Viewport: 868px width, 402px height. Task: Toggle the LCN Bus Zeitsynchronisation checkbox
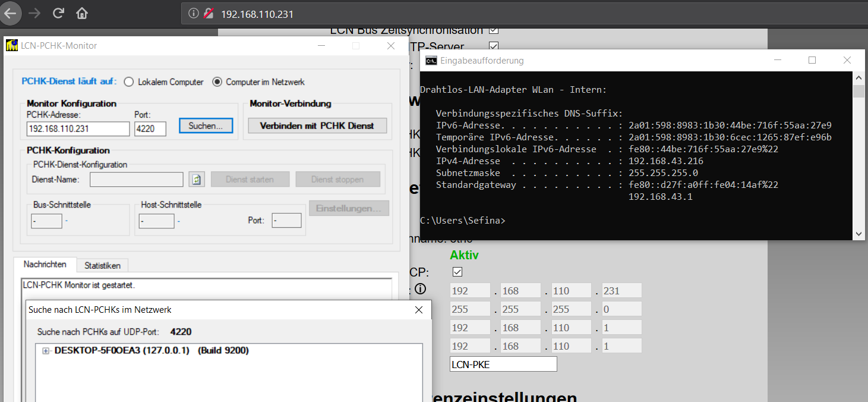[x=493, y=30]
